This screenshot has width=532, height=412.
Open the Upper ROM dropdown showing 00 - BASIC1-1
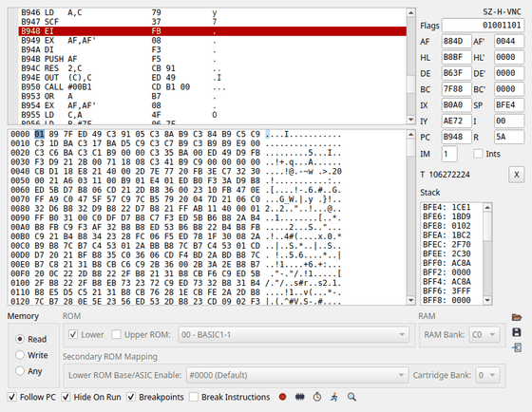coord(294,335)
